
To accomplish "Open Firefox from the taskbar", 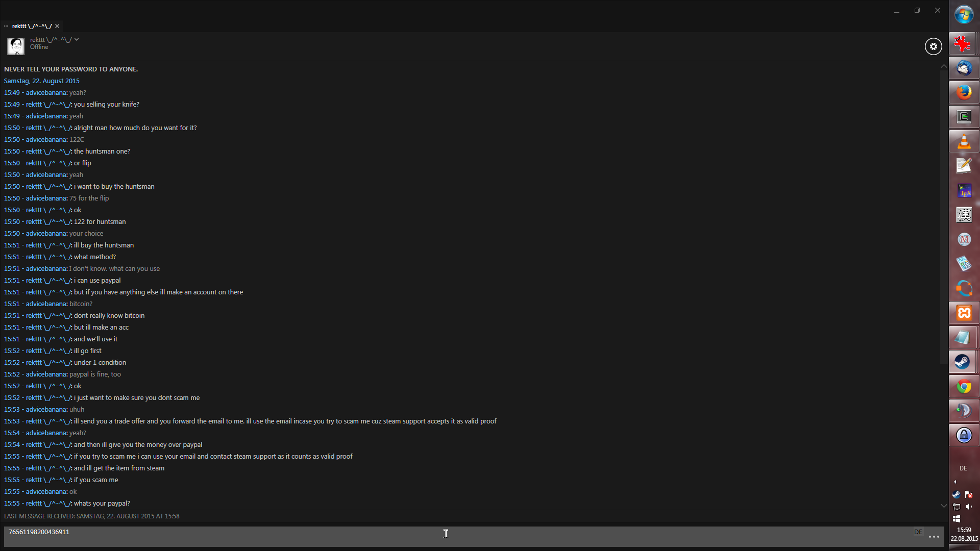I will click(963, 92).
